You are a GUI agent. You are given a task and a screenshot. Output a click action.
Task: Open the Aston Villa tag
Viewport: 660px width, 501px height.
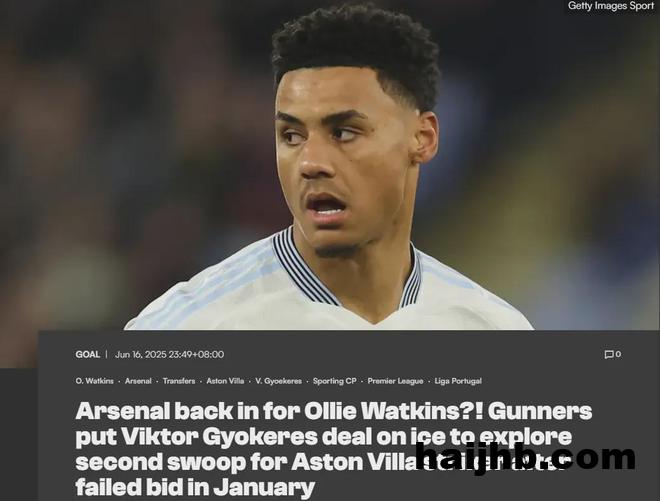click(x=225, y=381)
